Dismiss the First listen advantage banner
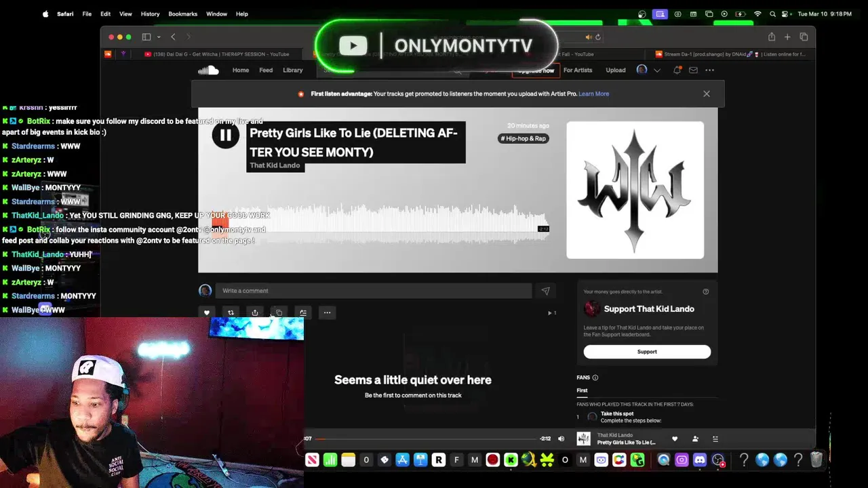 [707, 94]
